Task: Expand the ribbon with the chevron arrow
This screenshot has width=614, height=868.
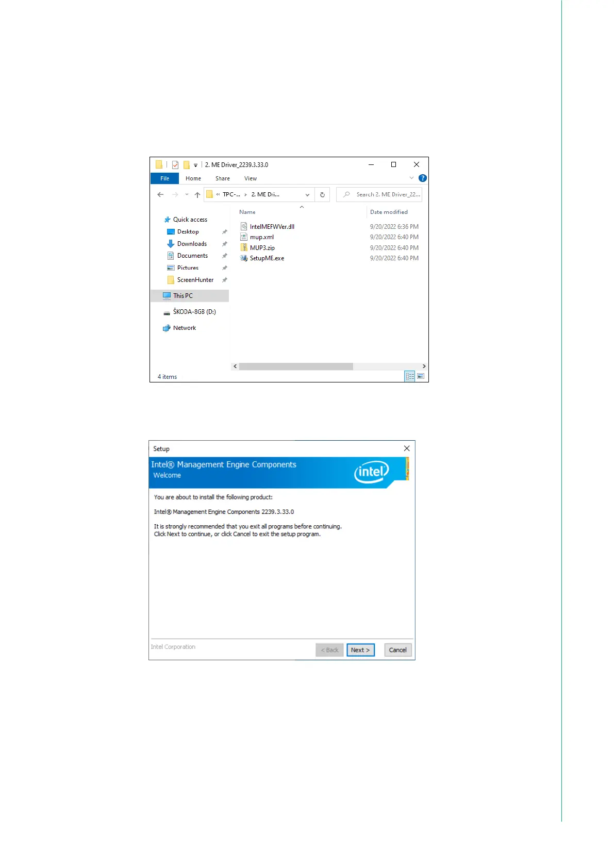Action: [x=411, y=178]
